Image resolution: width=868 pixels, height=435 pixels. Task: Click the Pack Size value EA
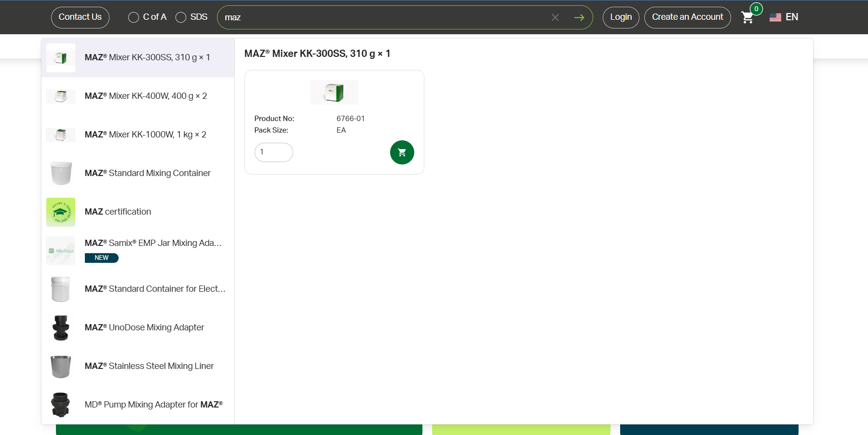[341, 130]
